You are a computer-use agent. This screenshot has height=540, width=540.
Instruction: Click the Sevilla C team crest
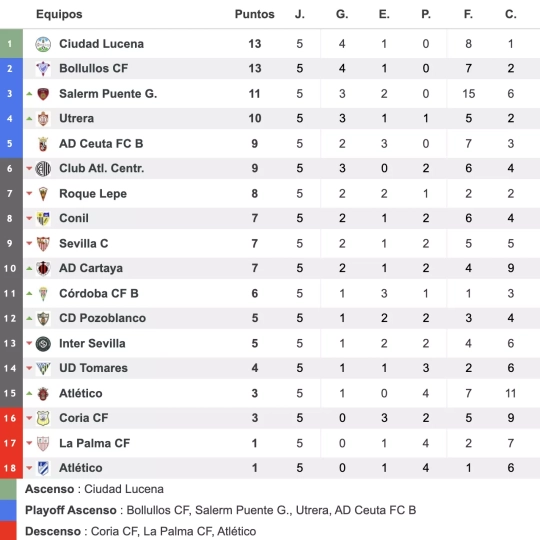coord(43,244)
